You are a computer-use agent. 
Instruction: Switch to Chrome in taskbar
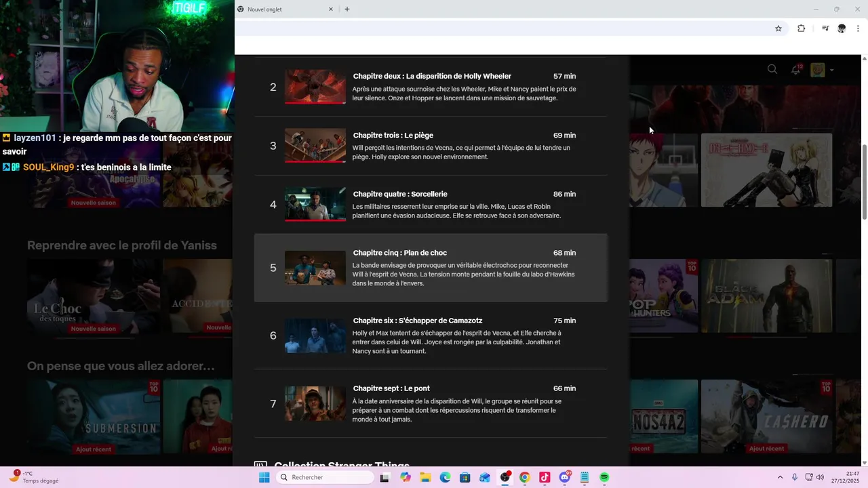524,477
